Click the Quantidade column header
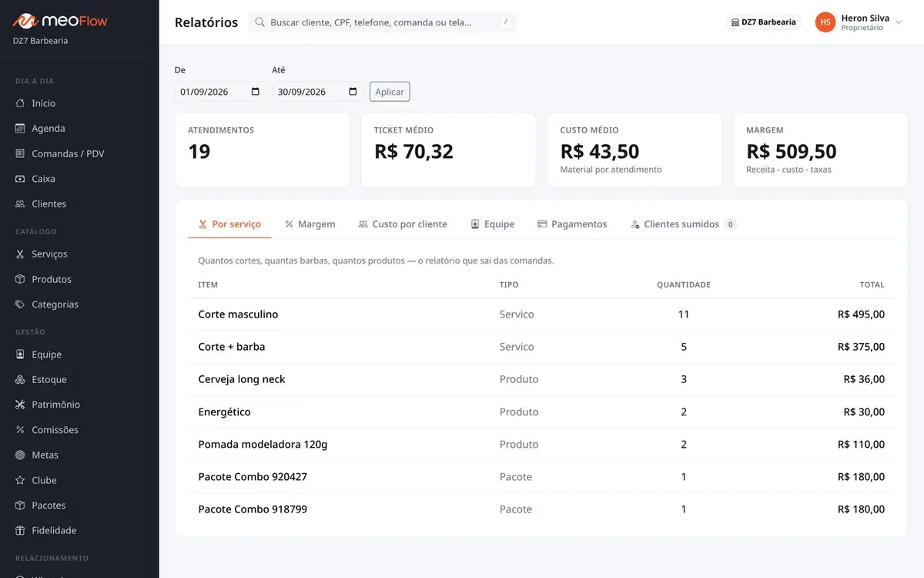The image size is (924, 578). 684,285
